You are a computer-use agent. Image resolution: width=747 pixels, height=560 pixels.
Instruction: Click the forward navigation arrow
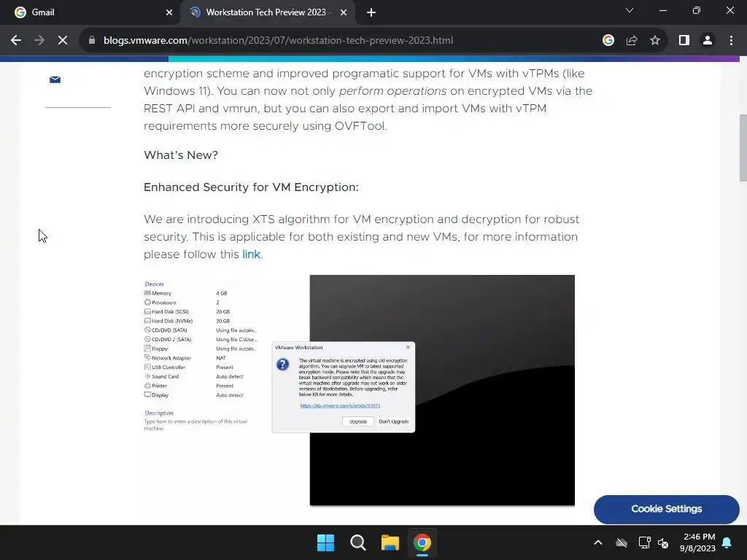[x=39, y=41]
